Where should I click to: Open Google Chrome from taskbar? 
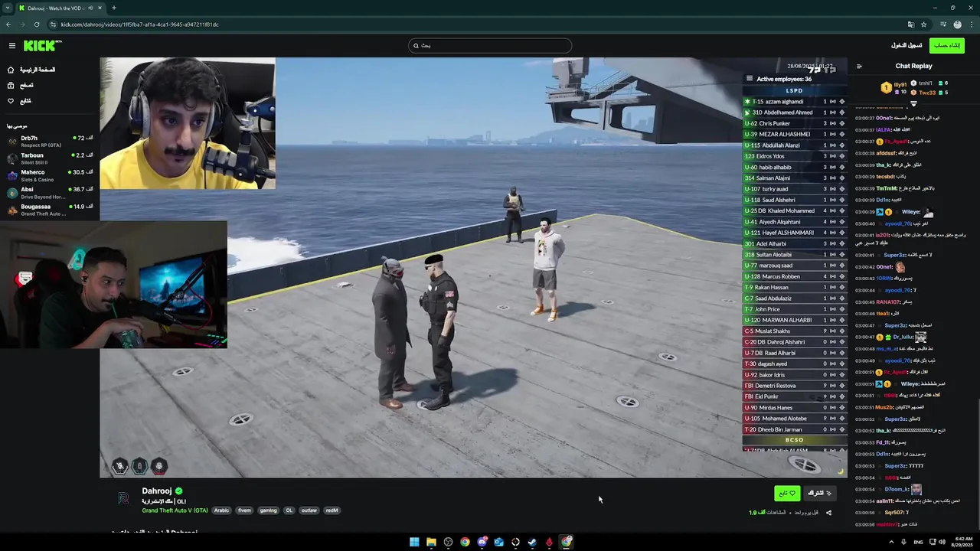point(465,542)
